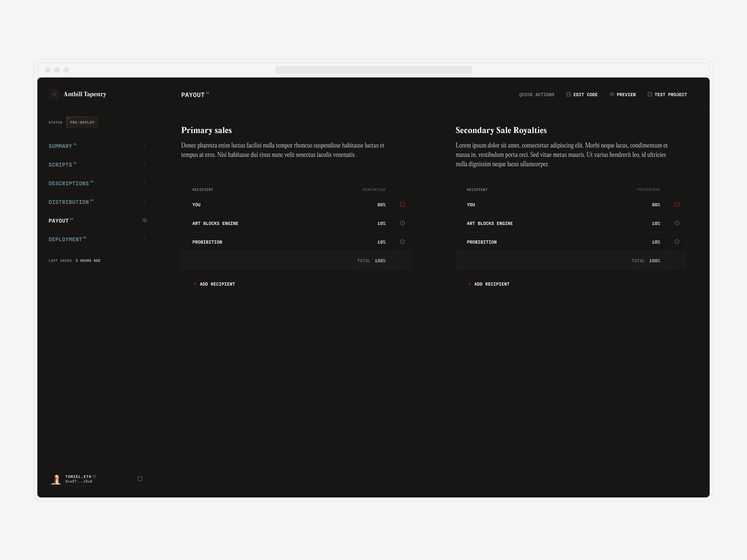Expand the Descriptions section chevron

144,183
